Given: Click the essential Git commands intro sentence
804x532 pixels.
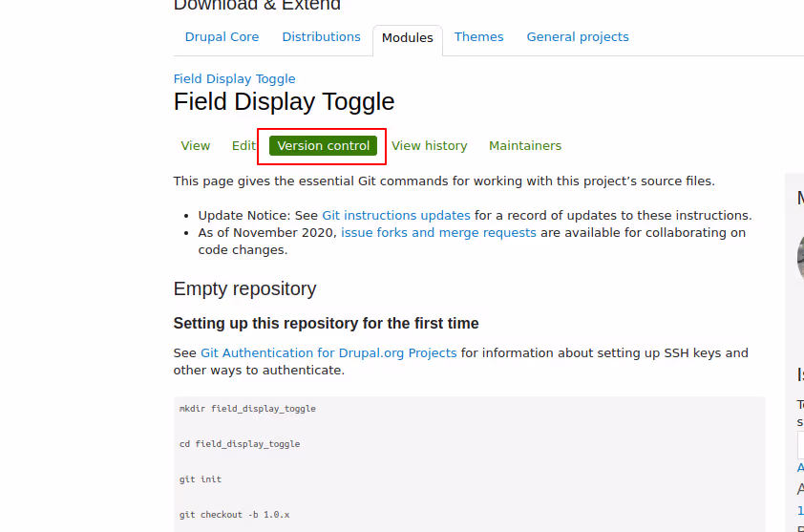Looking at the screenshot, I should (x=443, y=181).
